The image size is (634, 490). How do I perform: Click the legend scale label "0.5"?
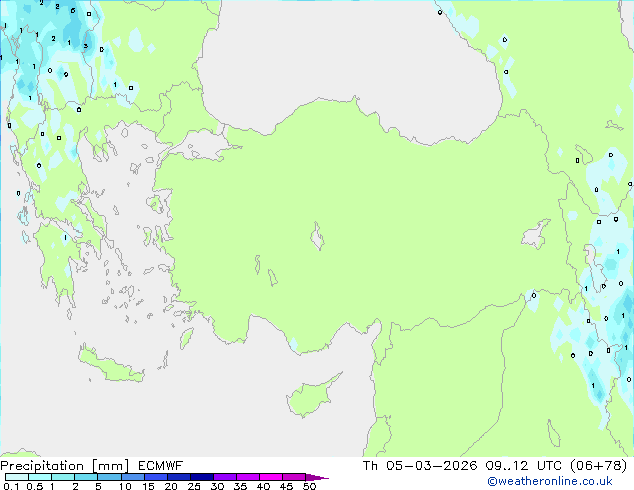click(x=35, y=486)
